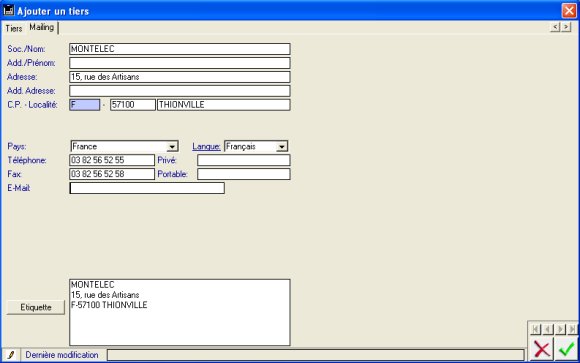Viewport: 580px width, 363px height.
Task: Click the application icon in title bar
Action: point(9,10)
